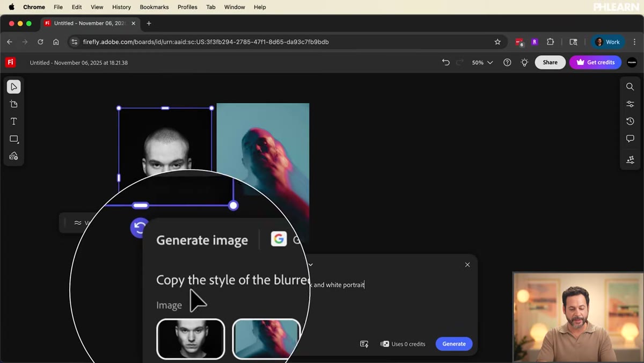
Task: Open the Tab menu
Action: (211, 7)
